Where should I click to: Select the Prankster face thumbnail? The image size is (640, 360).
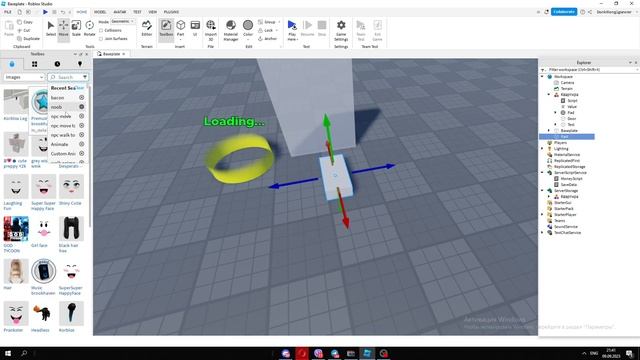tap(16, 313)
